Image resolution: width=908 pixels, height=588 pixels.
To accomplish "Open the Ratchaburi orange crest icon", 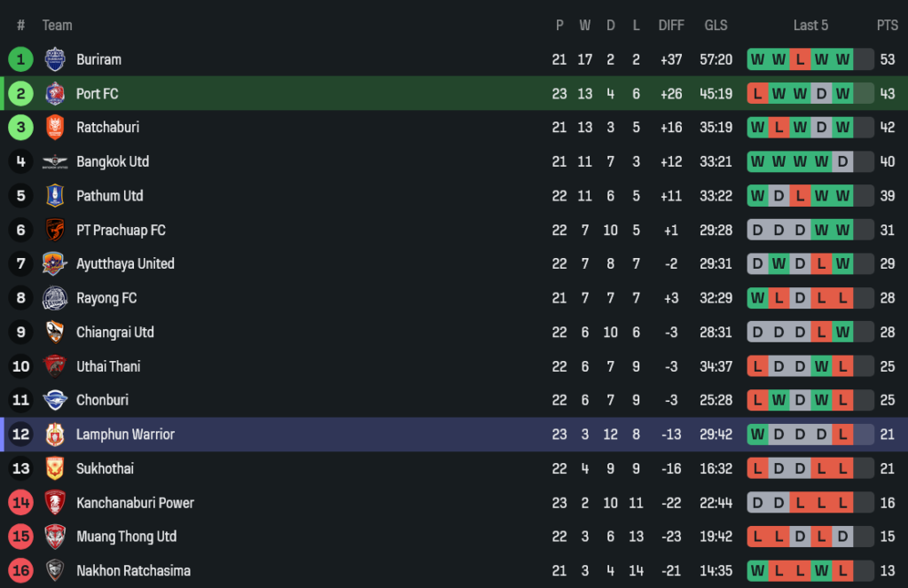I will coord(55,128).
